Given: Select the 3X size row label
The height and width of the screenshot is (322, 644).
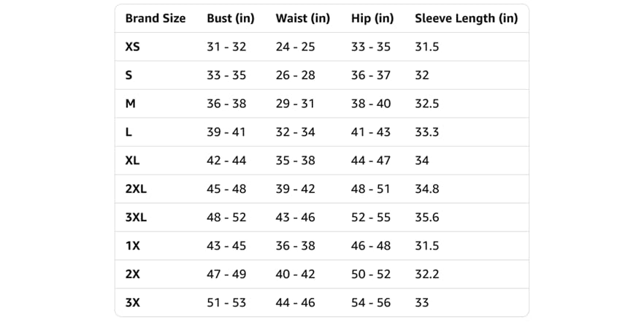Looking at the screenshot, I should tap(133, 303).
